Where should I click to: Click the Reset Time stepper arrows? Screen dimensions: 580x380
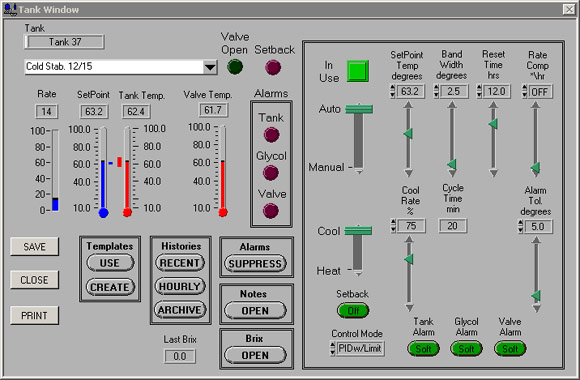pyautogui.click(x=479, y=91)
